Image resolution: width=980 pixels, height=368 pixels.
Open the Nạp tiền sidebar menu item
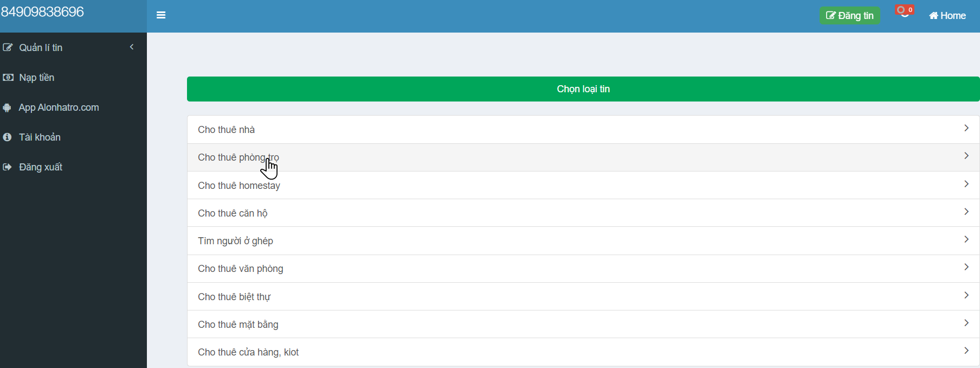[x=37, y=78]
